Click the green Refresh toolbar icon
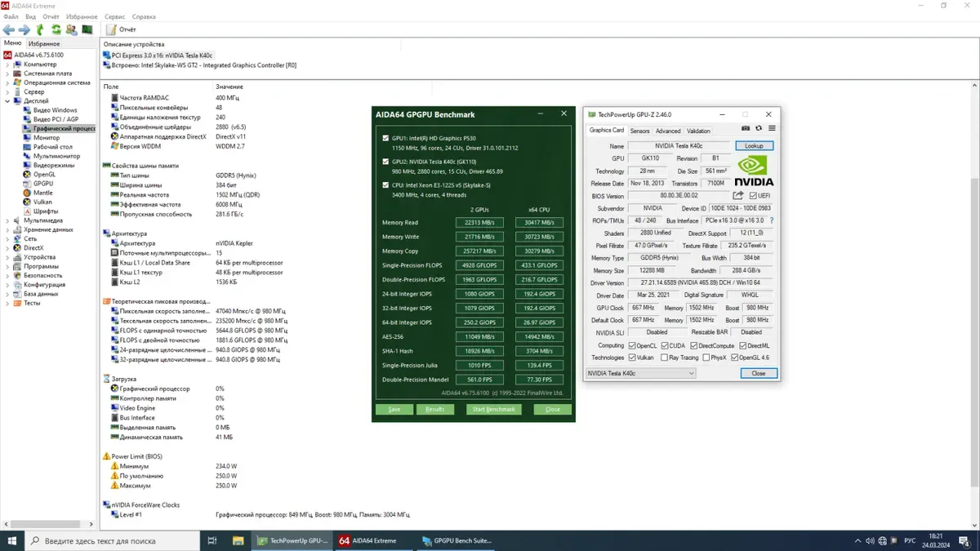Image resolution: width=980 pixels, height=551 pixels. tap(56, 29)
